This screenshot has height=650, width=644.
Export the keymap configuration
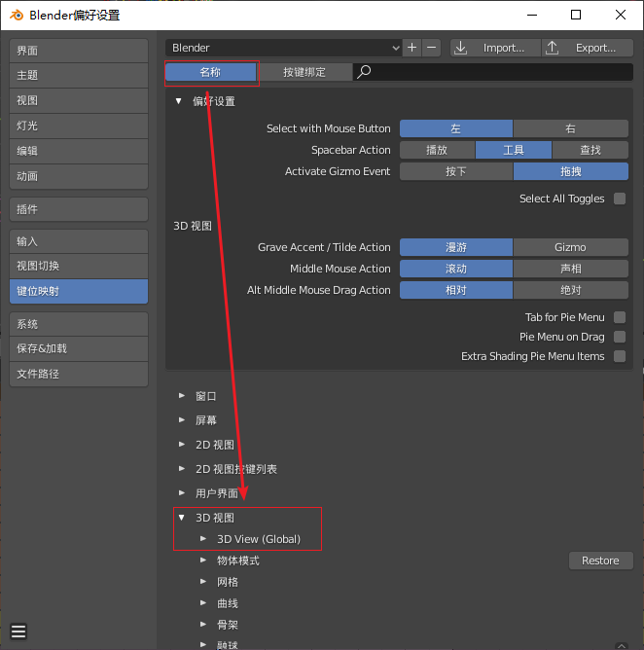point(588,48)
